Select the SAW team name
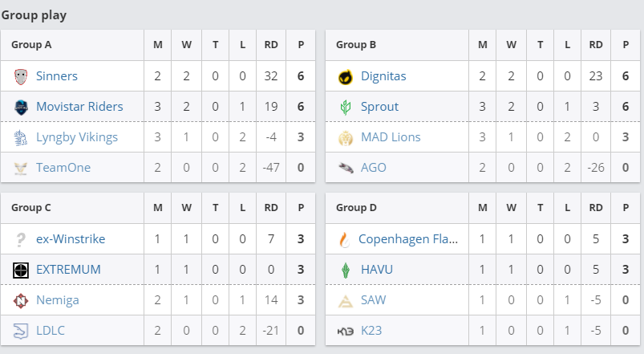The width and height of the screenshot is (644, 354). 371,299
